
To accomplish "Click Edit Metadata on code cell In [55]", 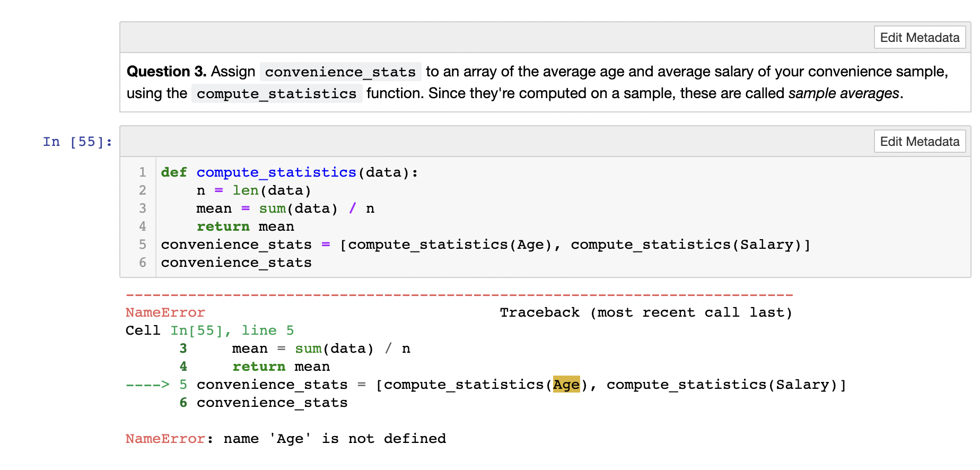I will (x=920, y=142).
